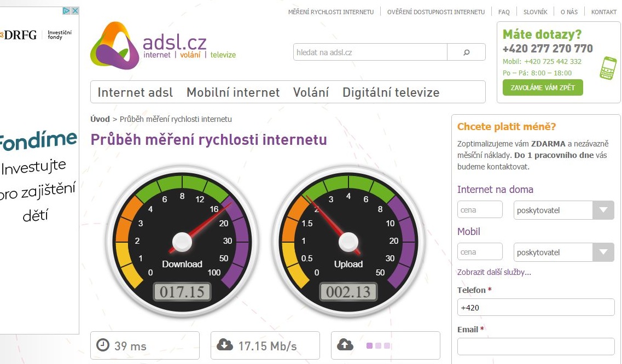Image resolution: width=622 pixels, height=364 pixels.
Task: Click the upload progress indicator
Action: coord(379,346)
